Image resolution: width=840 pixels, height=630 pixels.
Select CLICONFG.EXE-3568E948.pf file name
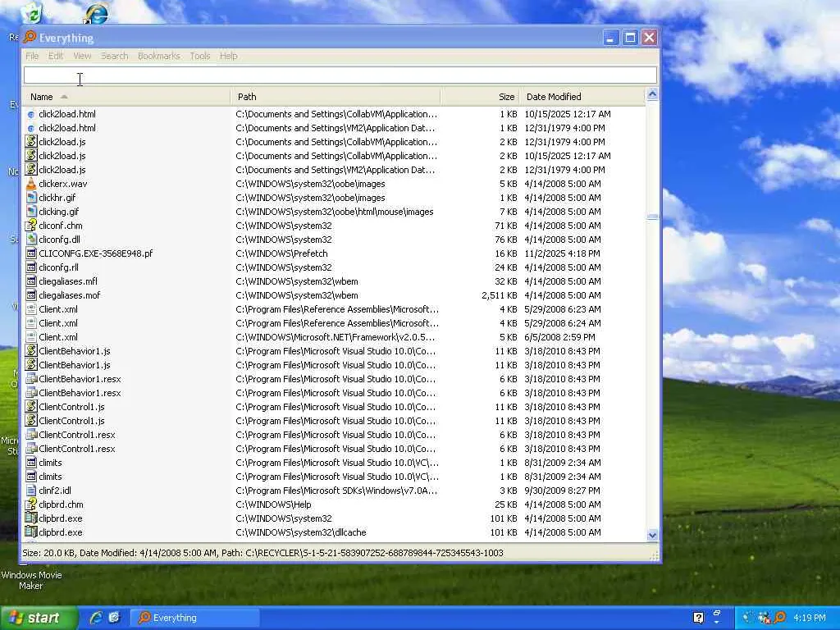(95, 253)
